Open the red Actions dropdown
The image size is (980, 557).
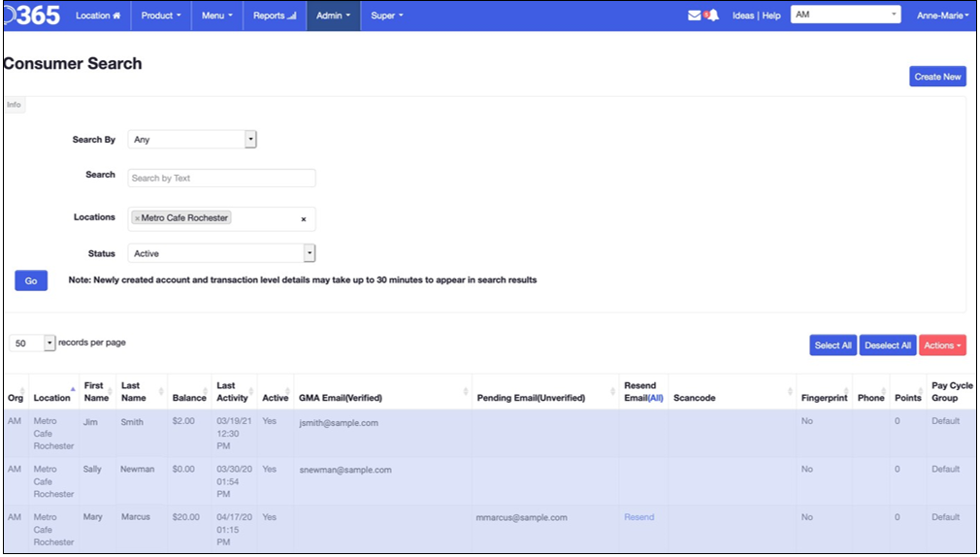point(941,345)
